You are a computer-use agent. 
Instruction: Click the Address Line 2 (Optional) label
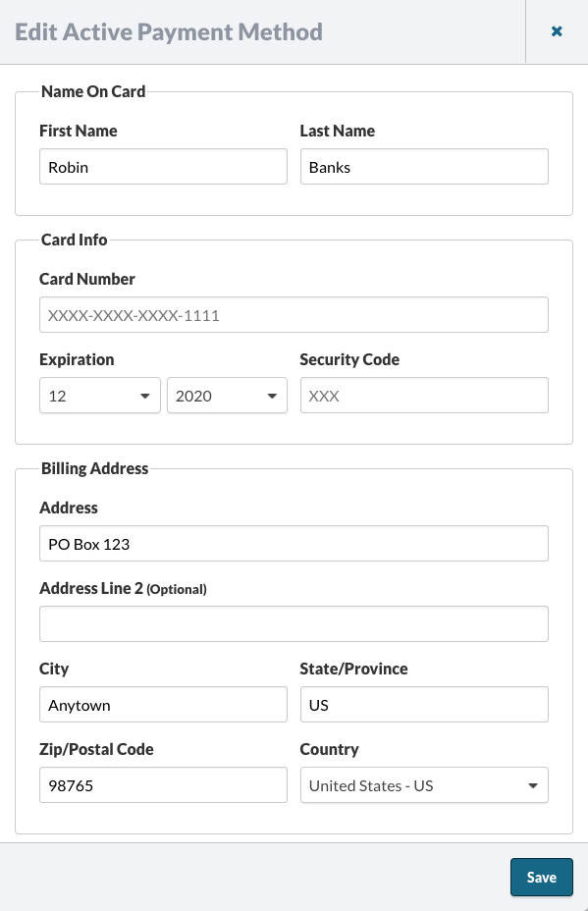click(x=123, y=589)
